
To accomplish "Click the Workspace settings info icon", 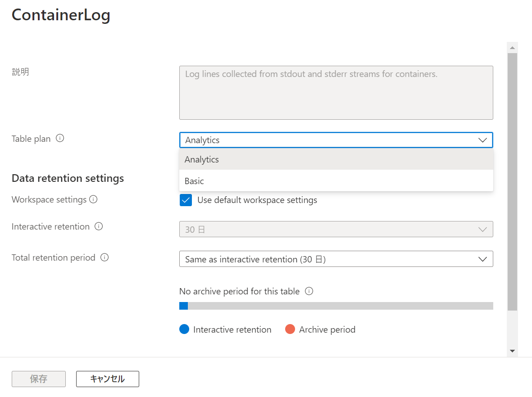I will tap(94, 199).
